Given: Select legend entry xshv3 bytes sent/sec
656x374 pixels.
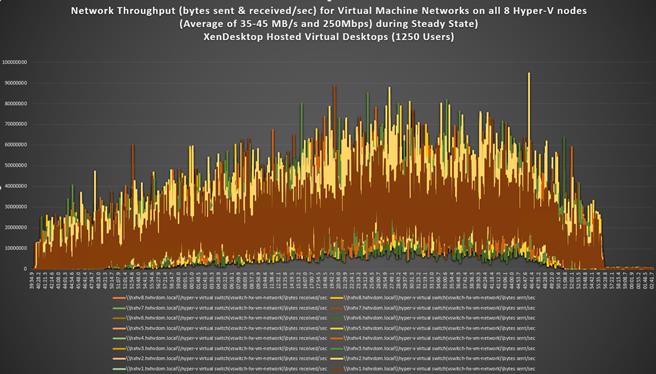Looking at the screenshot, I should pyautogui.click(x=433, y=348).
